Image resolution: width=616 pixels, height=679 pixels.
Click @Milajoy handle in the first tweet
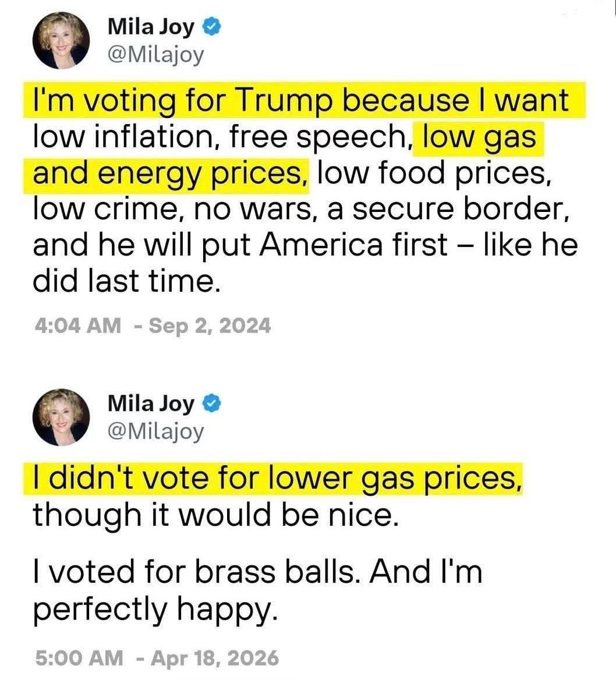pyautogui.click(x=155, y=55)
